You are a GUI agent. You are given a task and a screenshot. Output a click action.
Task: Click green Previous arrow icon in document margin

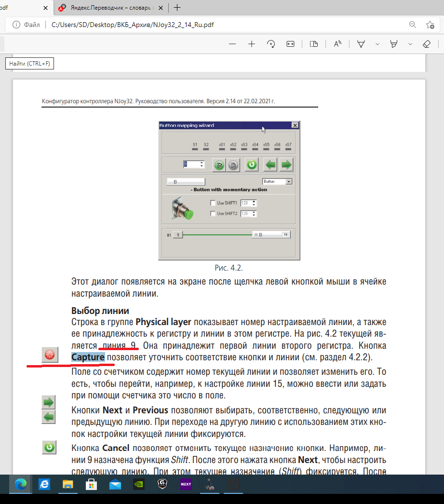coord(49,417)
